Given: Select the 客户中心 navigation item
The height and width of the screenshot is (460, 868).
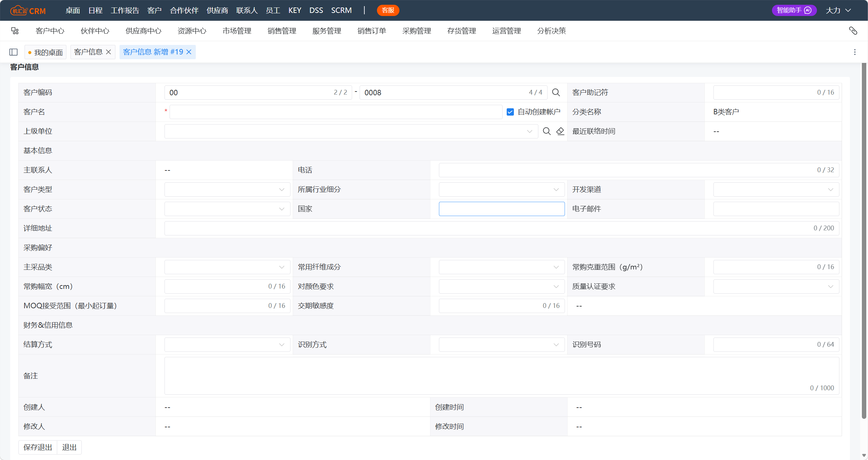Looking at the screenshot, I should [x=50, y=31].
